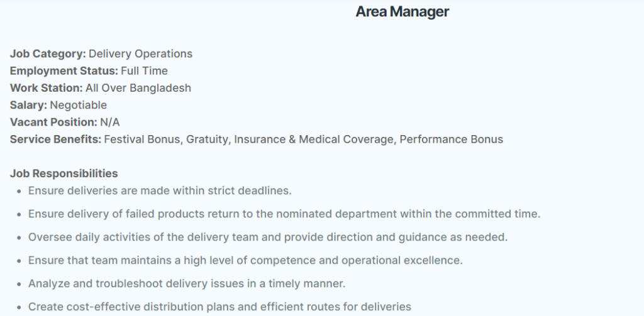
Task: Click the strict deadlines bullet line
Action: point(160,191)
